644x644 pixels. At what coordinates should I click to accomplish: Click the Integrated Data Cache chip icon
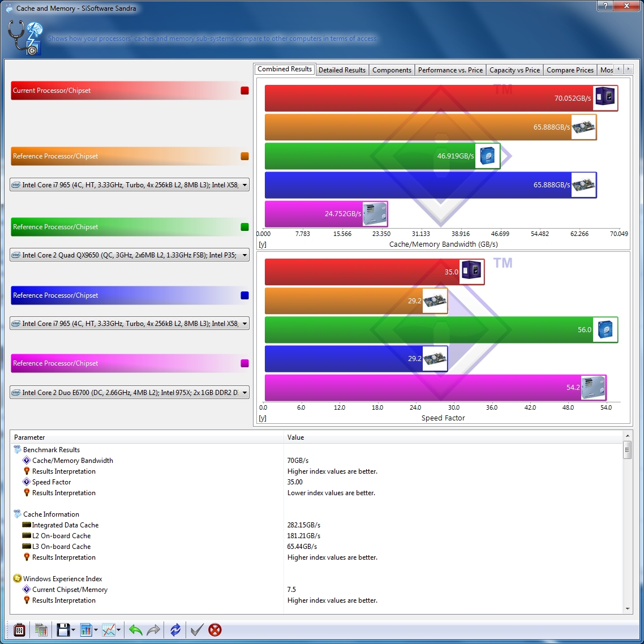tap(26, 525)
